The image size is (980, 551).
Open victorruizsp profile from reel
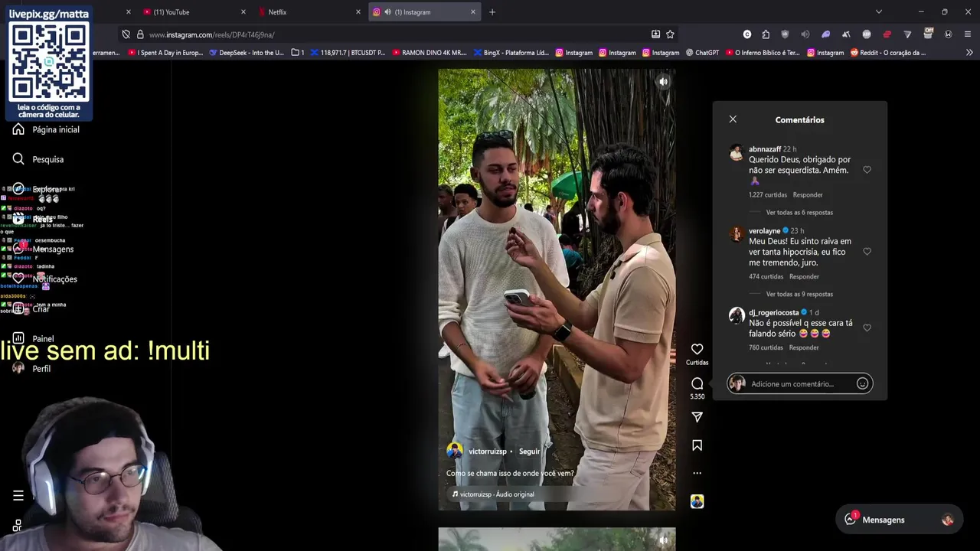click(487, 452)
